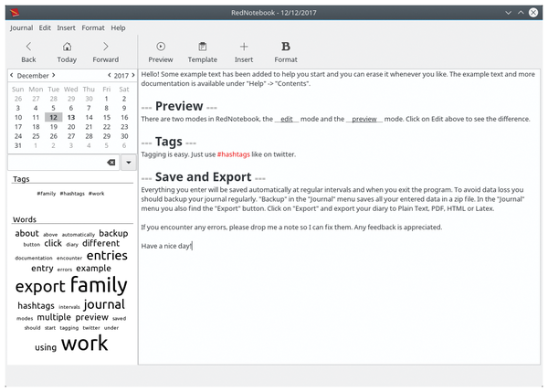Open the Format menu
This screenshot has height=392, width=548.
click(93, 28)
